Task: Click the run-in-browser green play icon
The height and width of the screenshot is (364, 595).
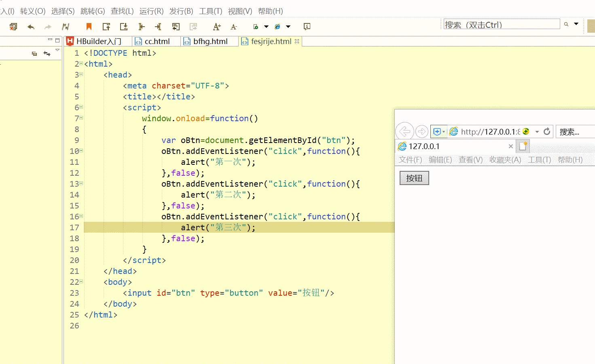Action: (256, 27)
